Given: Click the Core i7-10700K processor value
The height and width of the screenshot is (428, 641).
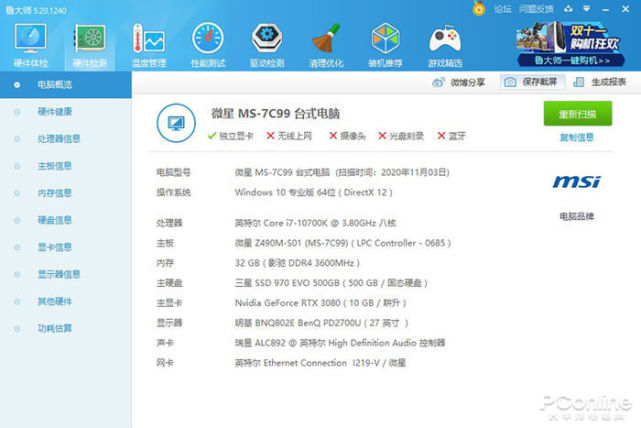Looking at the screenshot, I should pos(315,223).
